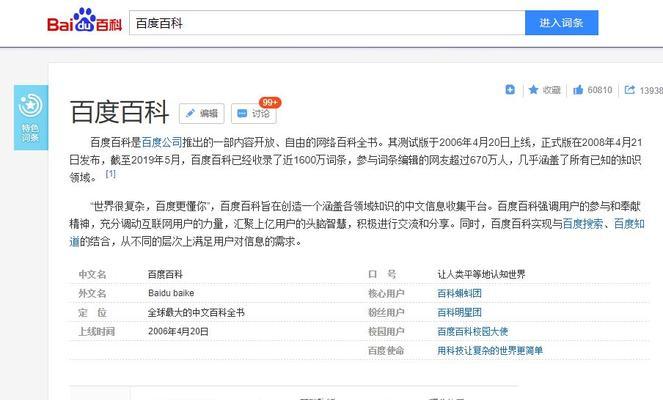Open the 百科蝌蚪团 link

(x=459, y=293)
